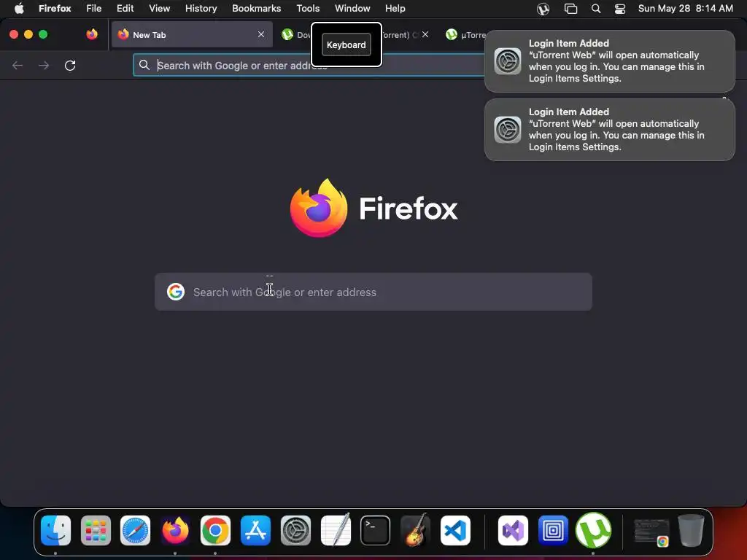747x560 pixels.
Task: Click Firefox icon in the Dock
Action: click(x=175, y=530)
